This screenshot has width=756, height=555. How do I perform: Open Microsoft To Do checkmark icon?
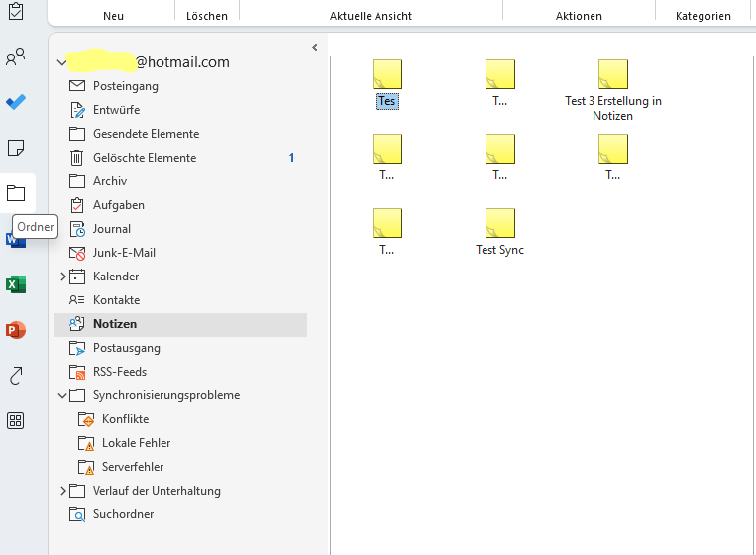click(x=16, y=102)
